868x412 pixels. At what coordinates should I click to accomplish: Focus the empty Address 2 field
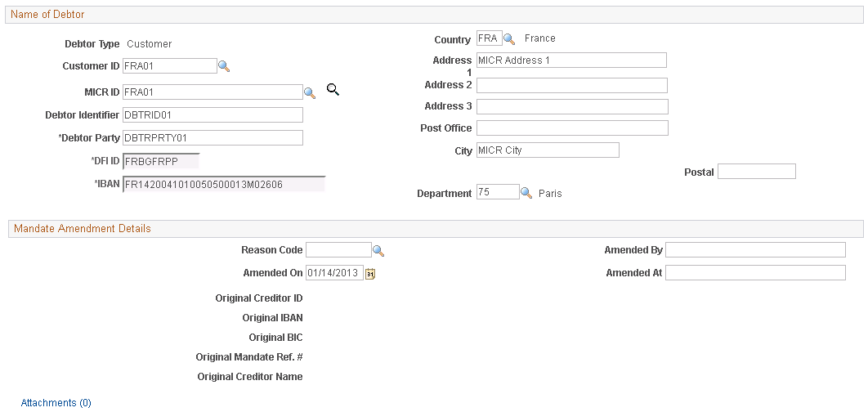572,85
